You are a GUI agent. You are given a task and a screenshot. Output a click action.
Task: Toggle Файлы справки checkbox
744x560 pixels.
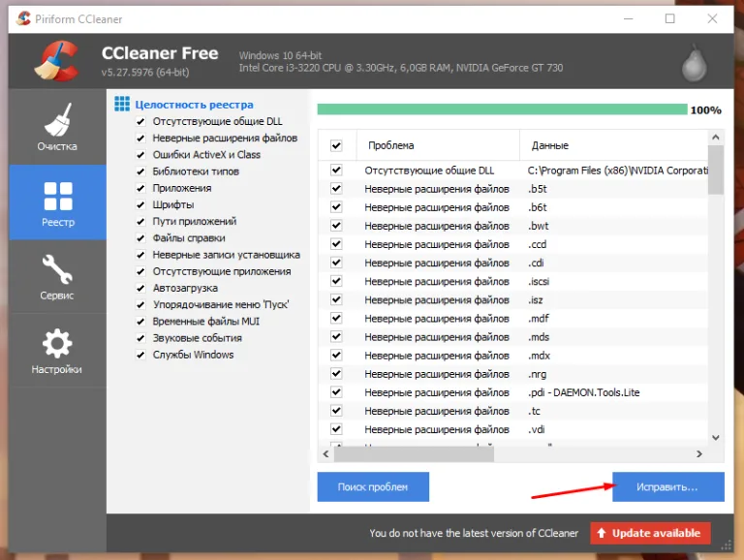[140, 237]
